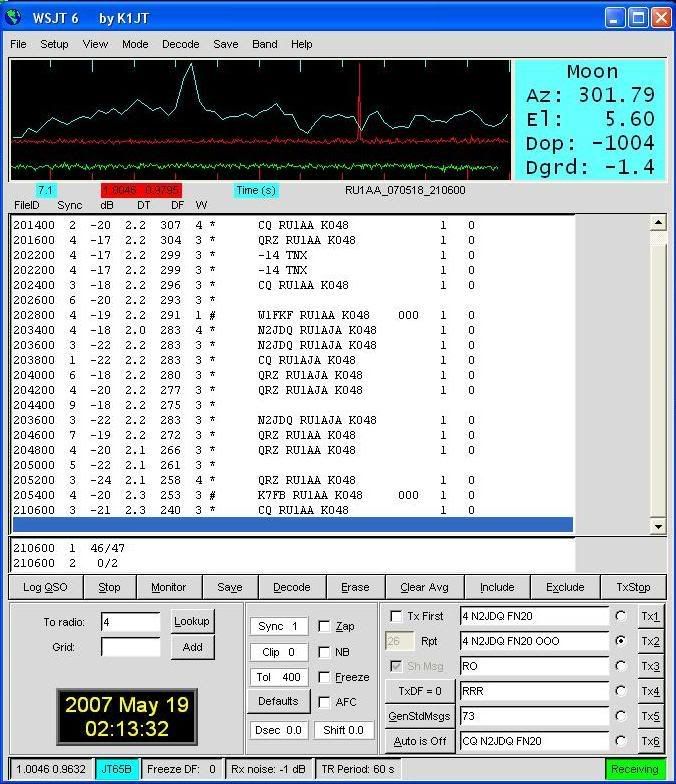The height and width of the screenshot is (784, 676).
Task: Enable the NB checkbox
Action: point(324,652)
